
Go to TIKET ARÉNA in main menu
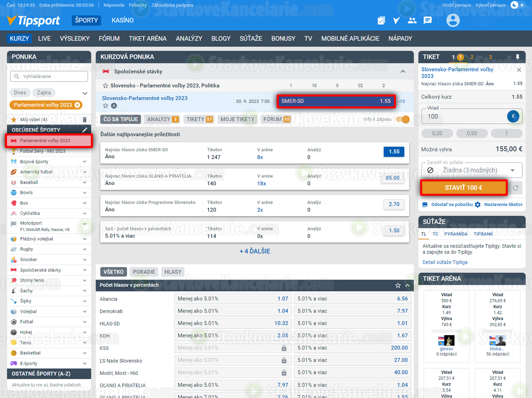point(148,38)
